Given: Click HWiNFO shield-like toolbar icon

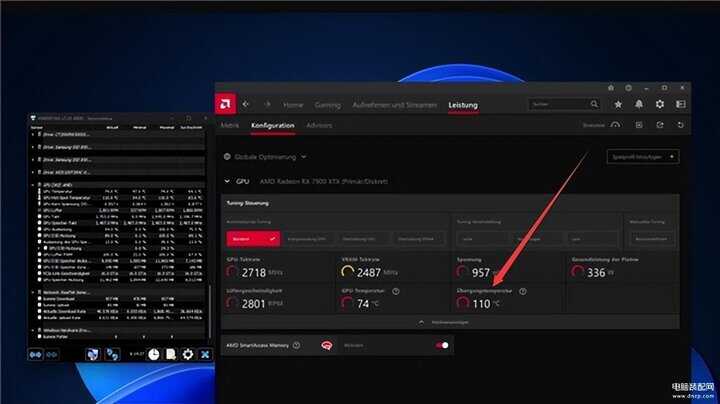Looking at the screenshot, I should pyautogui.click(x=92, y=354).
